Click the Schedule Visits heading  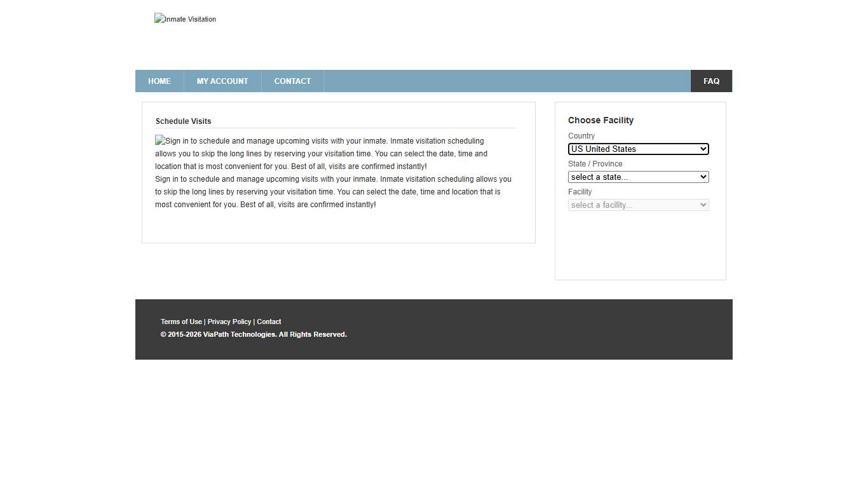click(183, 121)
